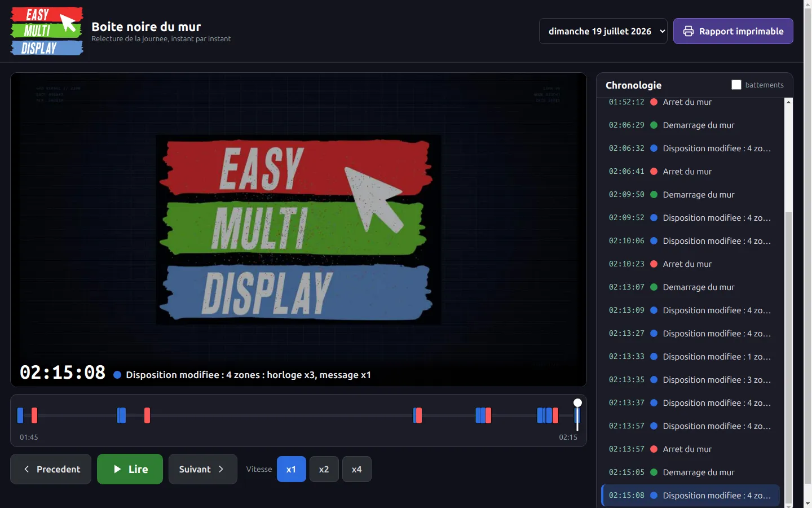Viewport: 812px width, 508px height.
Task: Click the red dot of the 02:10:23 event
Action: click(654, 264)
